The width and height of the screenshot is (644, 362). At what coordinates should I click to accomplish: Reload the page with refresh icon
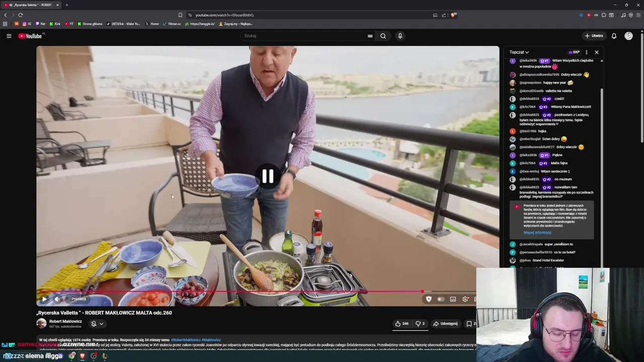tap(21, 15)
